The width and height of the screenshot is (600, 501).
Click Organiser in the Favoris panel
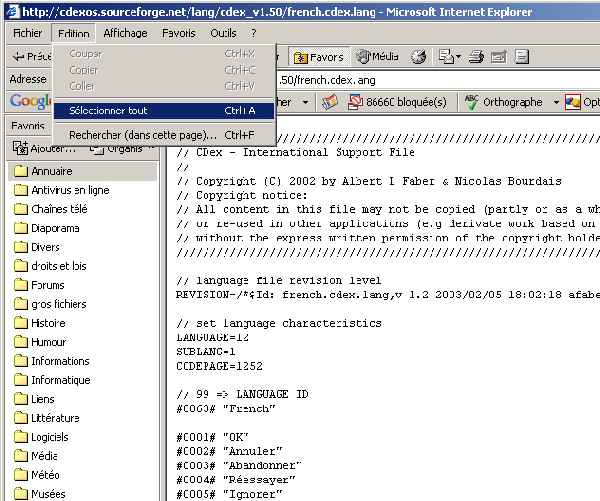click(118, 149)
